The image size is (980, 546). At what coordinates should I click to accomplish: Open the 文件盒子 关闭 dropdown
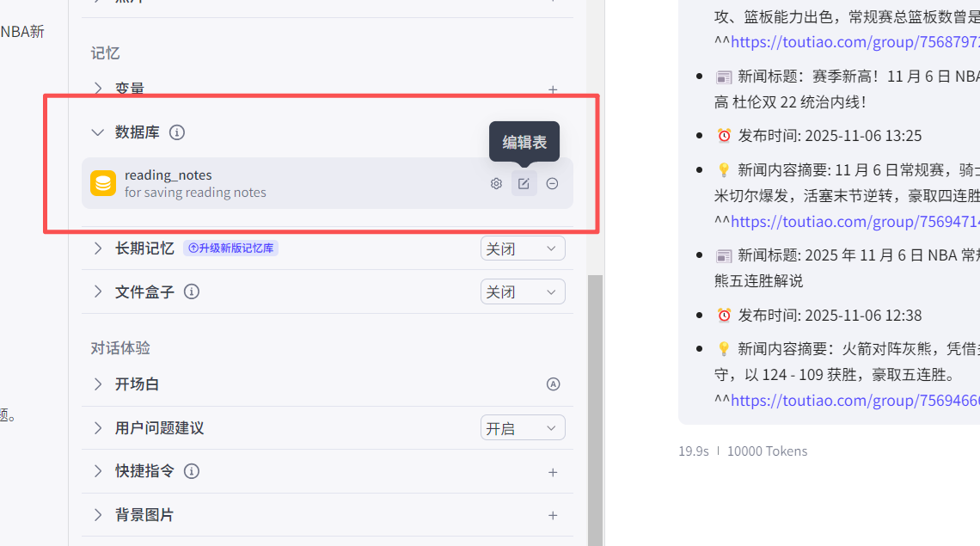523,291
